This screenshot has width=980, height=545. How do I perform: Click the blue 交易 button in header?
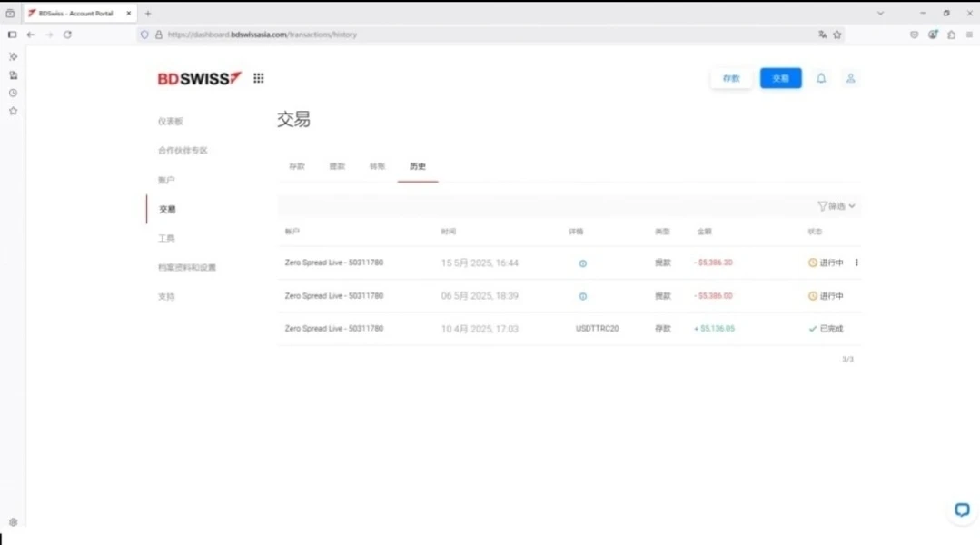[780, 79]
